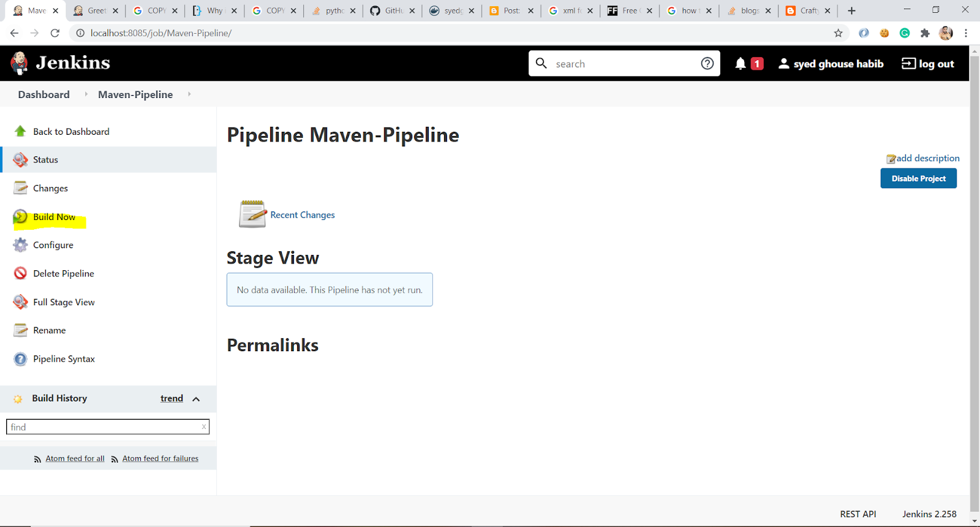Click the trend link in Build History

click(171, 398)
